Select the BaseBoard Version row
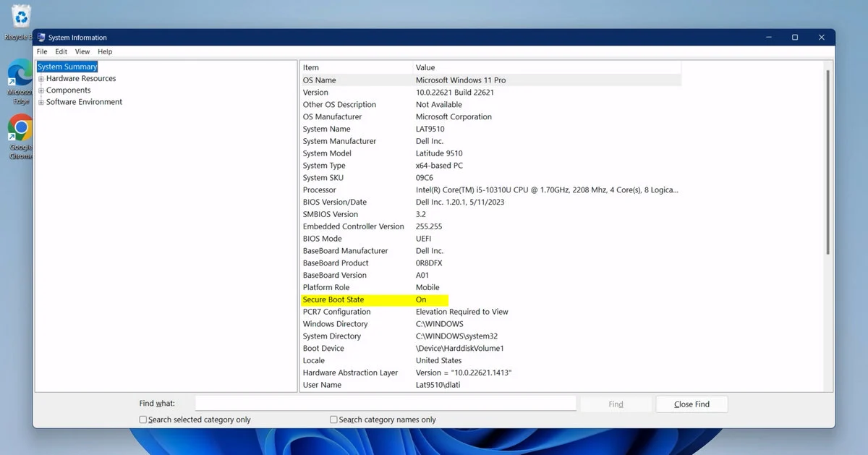This screenshot has height=455, width=868. click(490, 275)
